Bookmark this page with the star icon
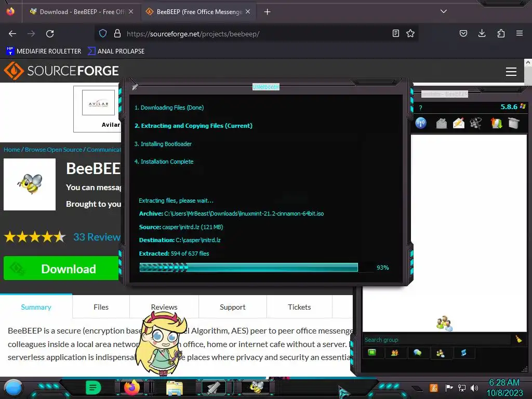 point(410,33)
